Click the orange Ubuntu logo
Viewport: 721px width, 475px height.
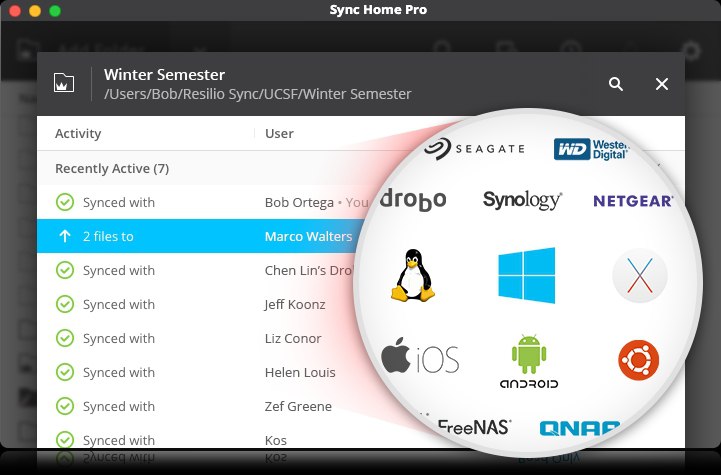pos(639,360)
